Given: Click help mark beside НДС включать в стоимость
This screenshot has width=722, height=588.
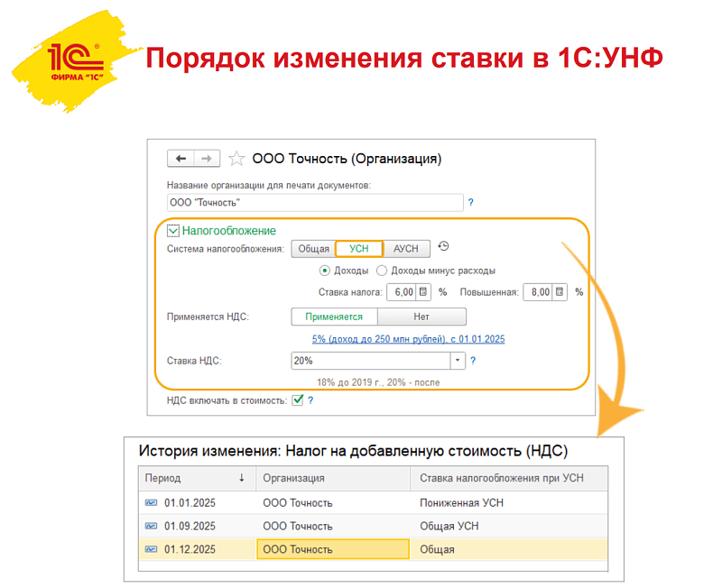Looking at the screenshot, I should [x=310, y=400].
